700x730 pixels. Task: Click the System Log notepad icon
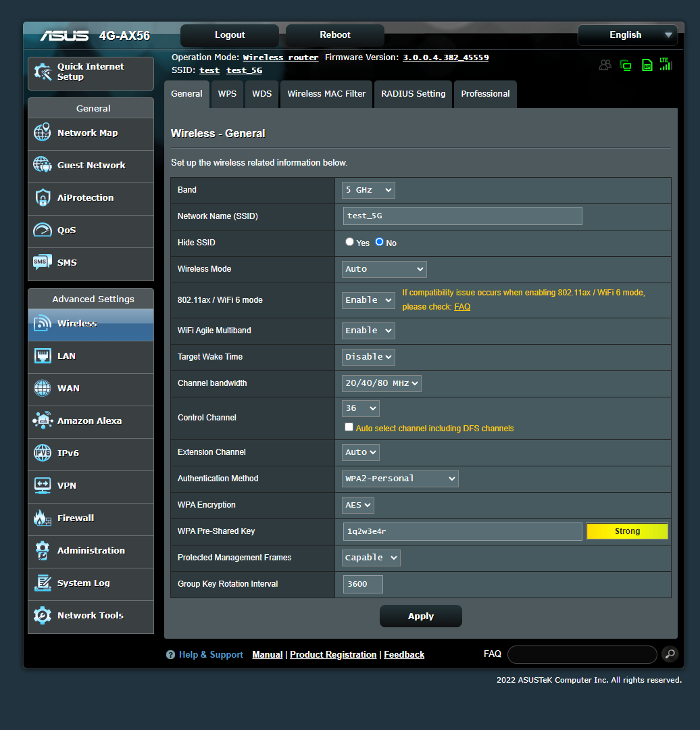coord(43,583)
